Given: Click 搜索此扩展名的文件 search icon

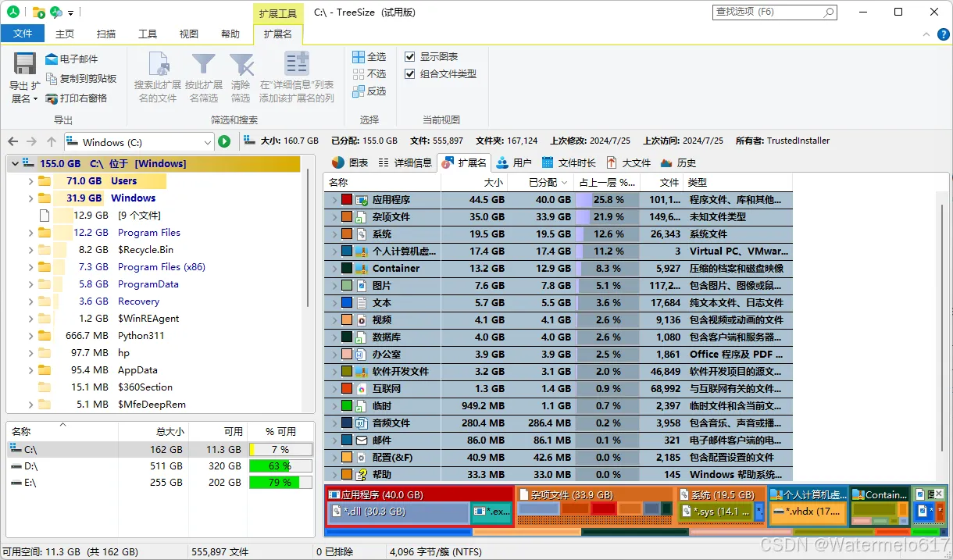Looking at the screenshot, I should click(159, 64).
